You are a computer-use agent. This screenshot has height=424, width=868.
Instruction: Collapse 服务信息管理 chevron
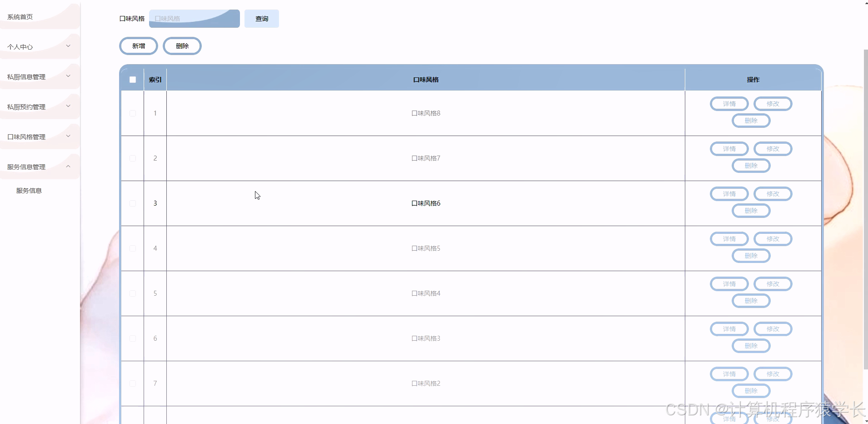68,166
